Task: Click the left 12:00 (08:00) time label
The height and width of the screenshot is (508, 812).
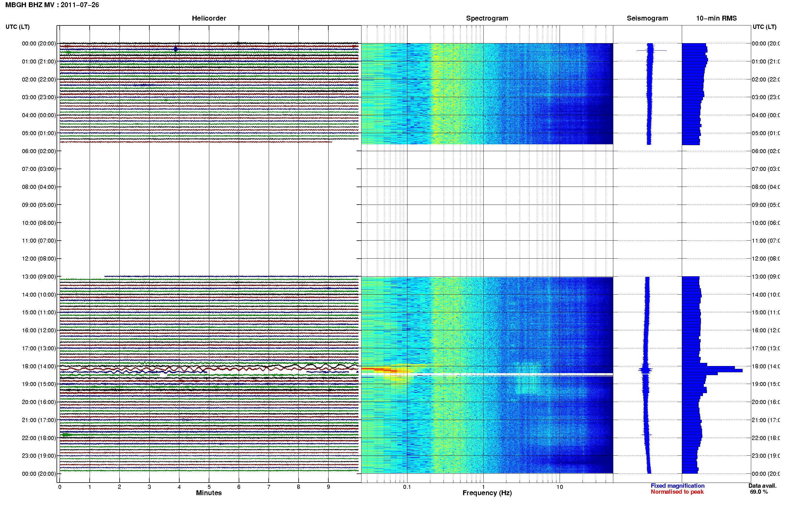Action: coord(39,258)
